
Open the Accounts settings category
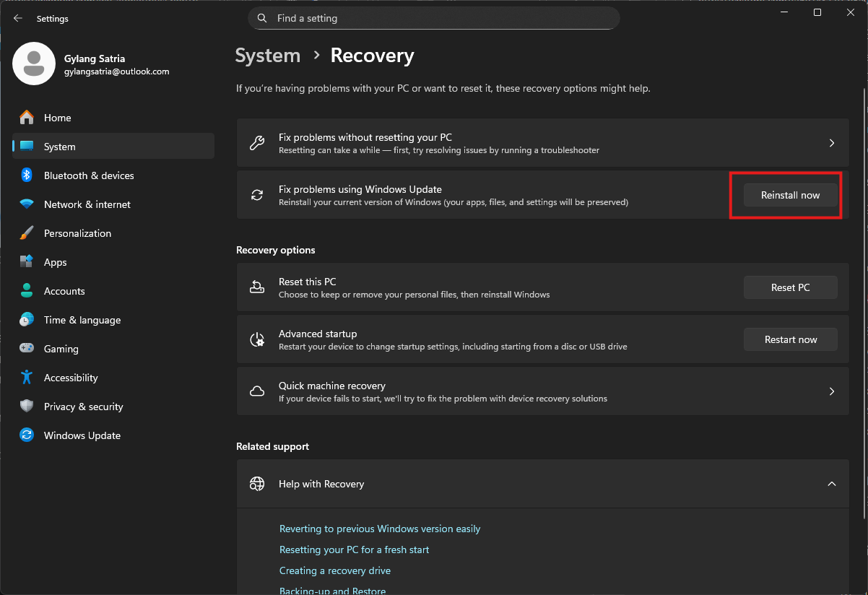64,291
